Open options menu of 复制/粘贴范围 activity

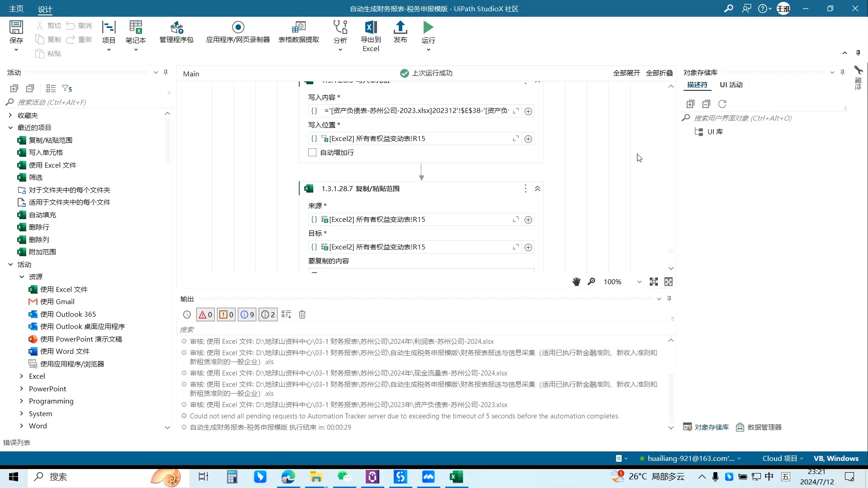[x=525, y=188]
